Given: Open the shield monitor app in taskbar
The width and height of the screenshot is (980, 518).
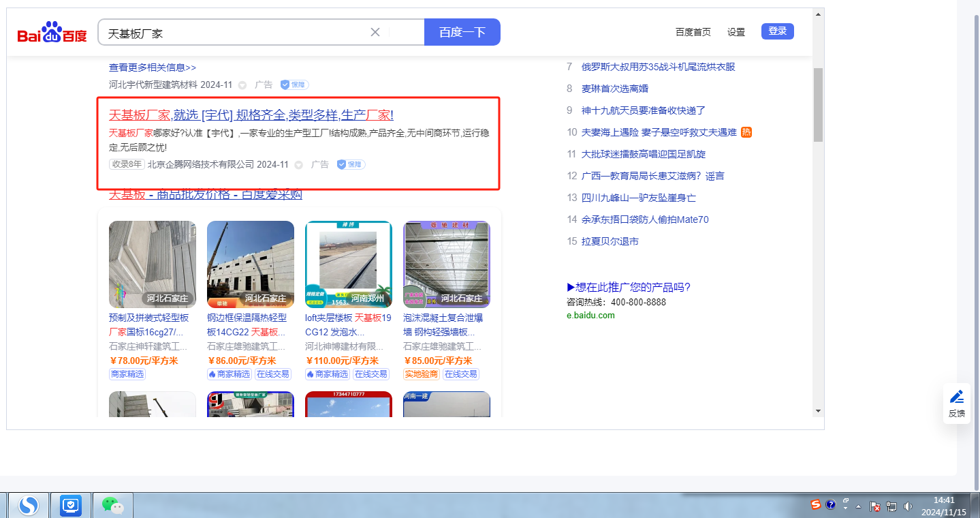Looking at the screenshot, I should [x=71, y=505].
